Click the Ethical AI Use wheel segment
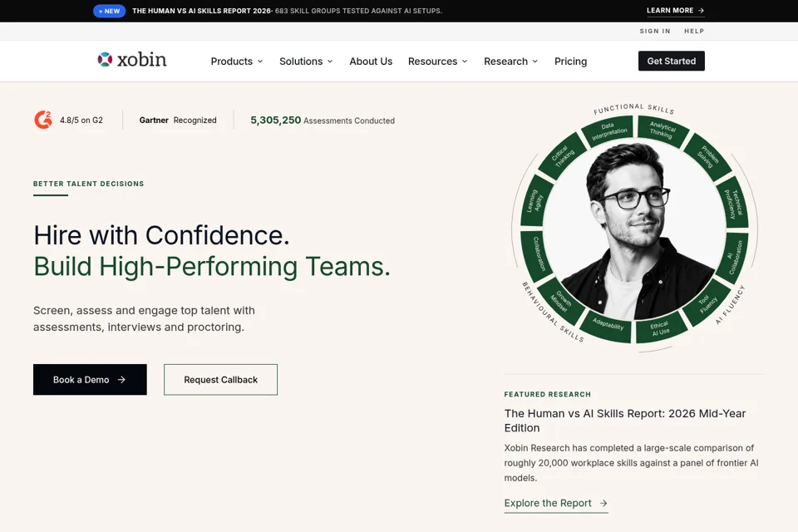 click(660, 328)
